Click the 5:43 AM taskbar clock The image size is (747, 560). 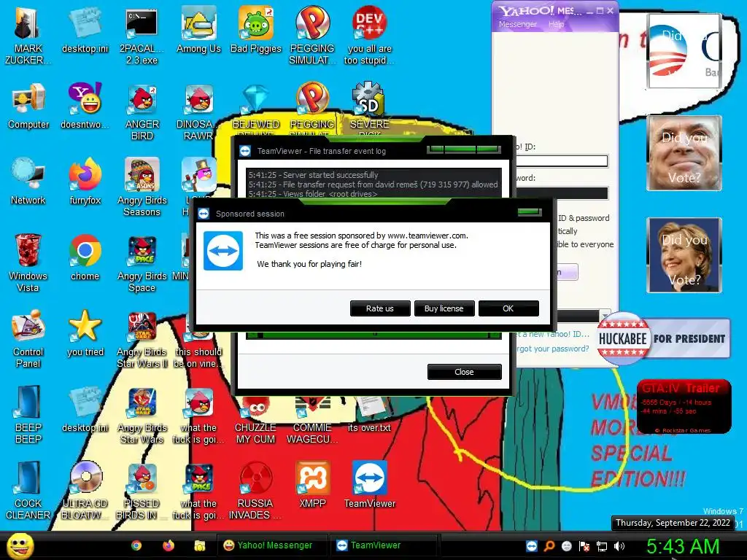point(683,546)
